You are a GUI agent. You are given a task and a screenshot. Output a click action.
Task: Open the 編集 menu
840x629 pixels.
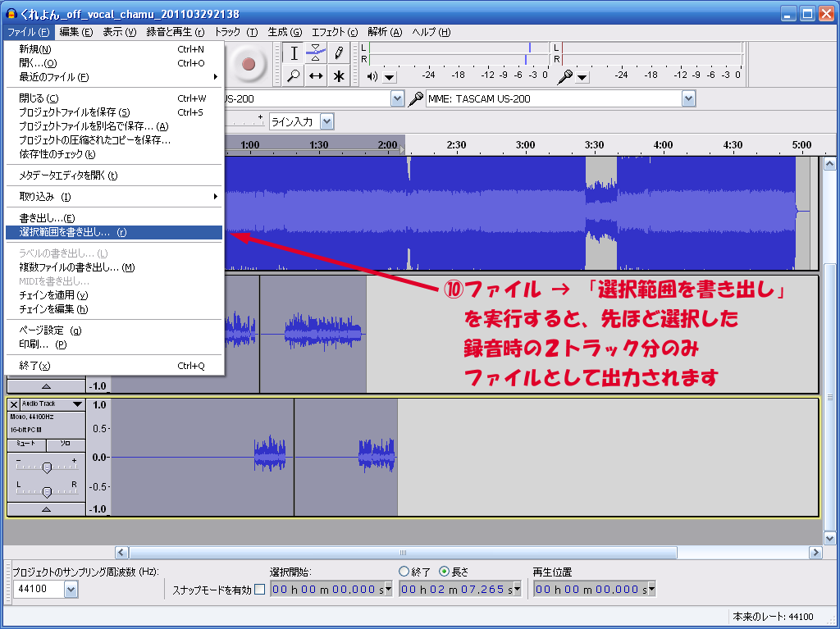point(75,32)
